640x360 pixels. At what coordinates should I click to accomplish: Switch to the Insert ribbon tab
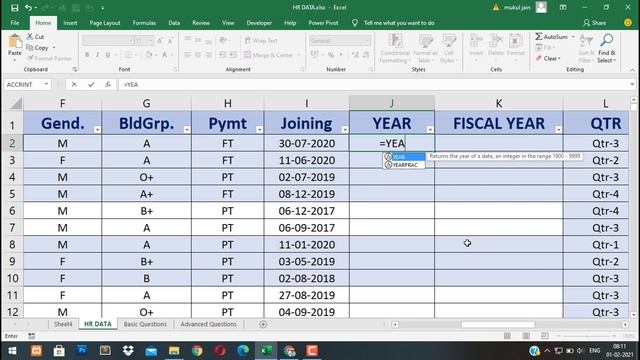click(70, 23)
